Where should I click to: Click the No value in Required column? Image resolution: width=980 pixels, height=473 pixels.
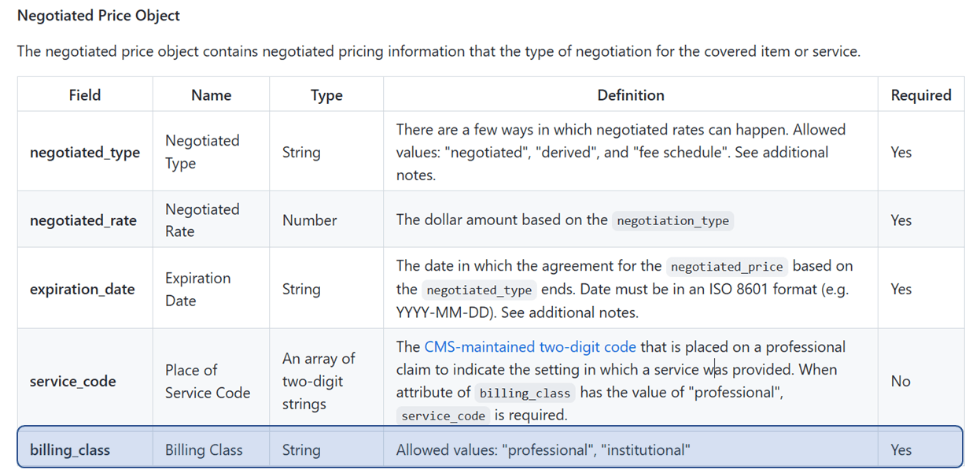pos(901,381)
